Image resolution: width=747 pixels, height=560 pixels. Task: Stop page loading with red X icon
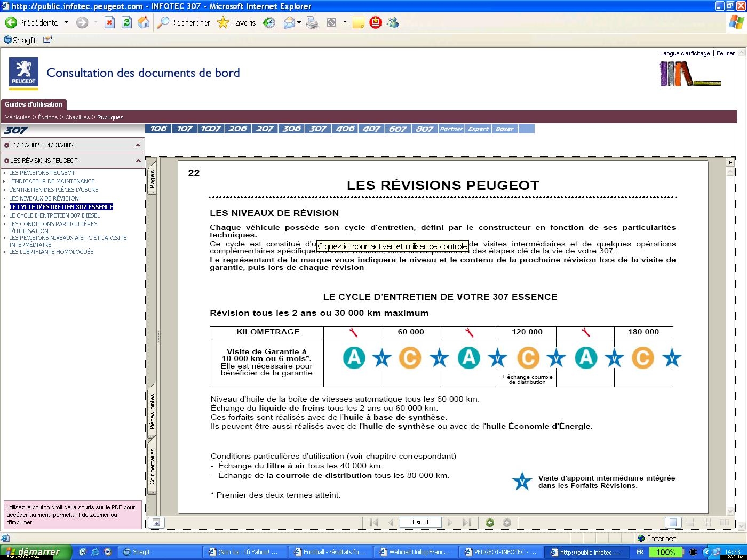coord(109,22)
